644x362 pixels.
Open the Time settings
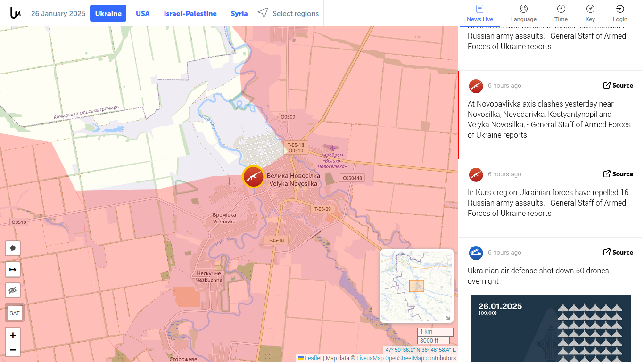click(x=561, y=13)
